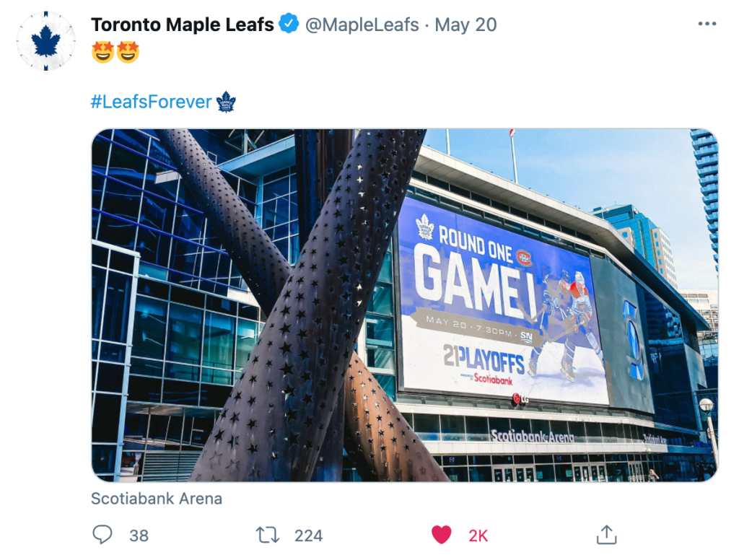Screen dimensions: 739x560
Task: Retweet using the retweet arrows icon
Action: point(268,535)
